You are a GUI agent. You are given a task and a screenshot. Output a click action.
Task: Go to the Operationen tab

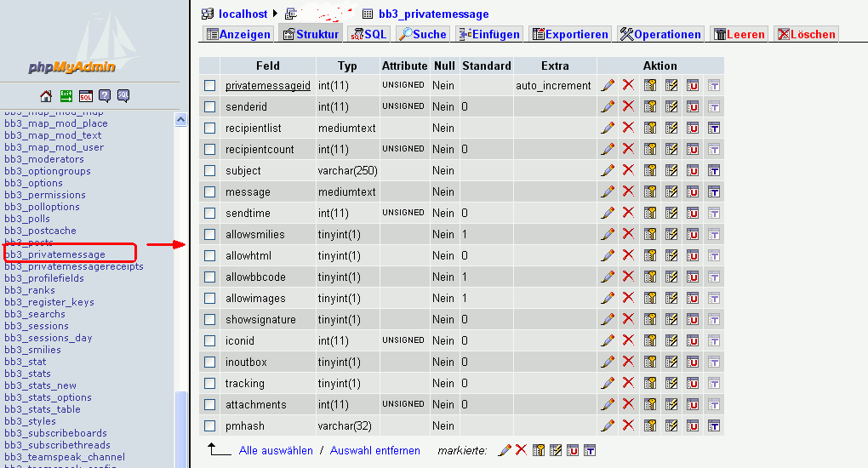tap(660, 34)
